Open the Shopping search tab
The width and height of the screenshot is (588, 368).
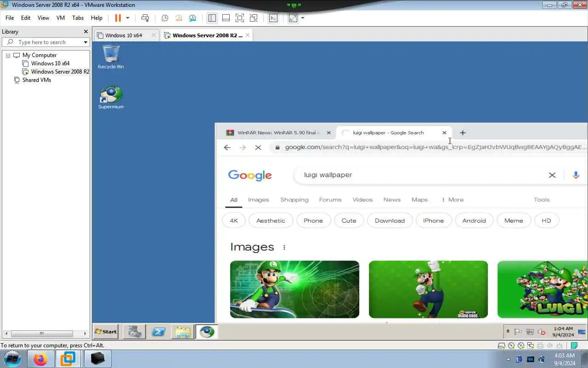[294, 200]
